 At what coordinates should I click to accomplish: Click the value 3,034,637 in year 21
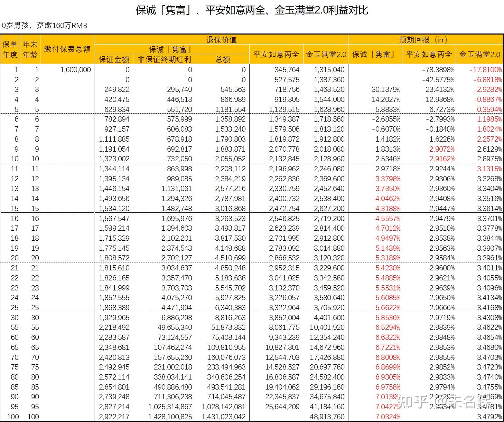click(177, 268)
